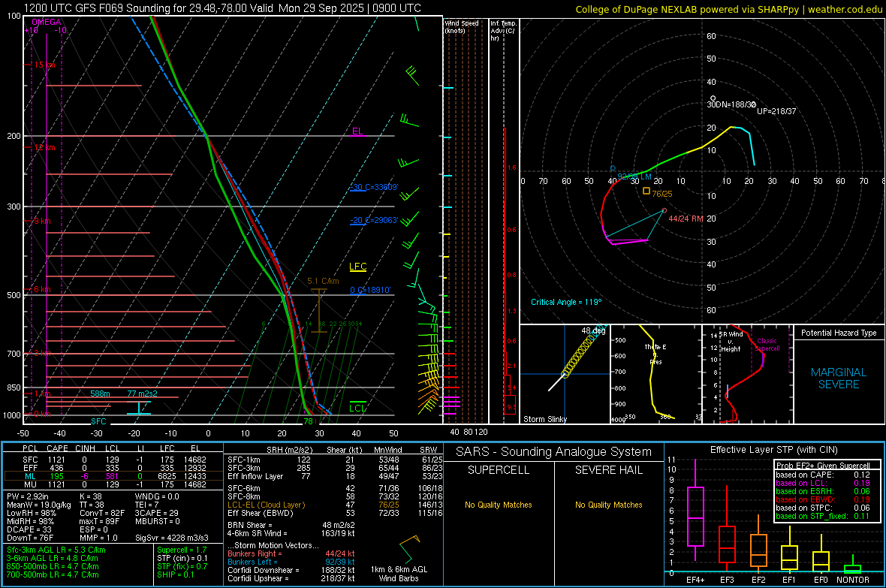Click the EF4+ box plot bar
The height and width of the screenshot is (588, 886).
[695, 516]
